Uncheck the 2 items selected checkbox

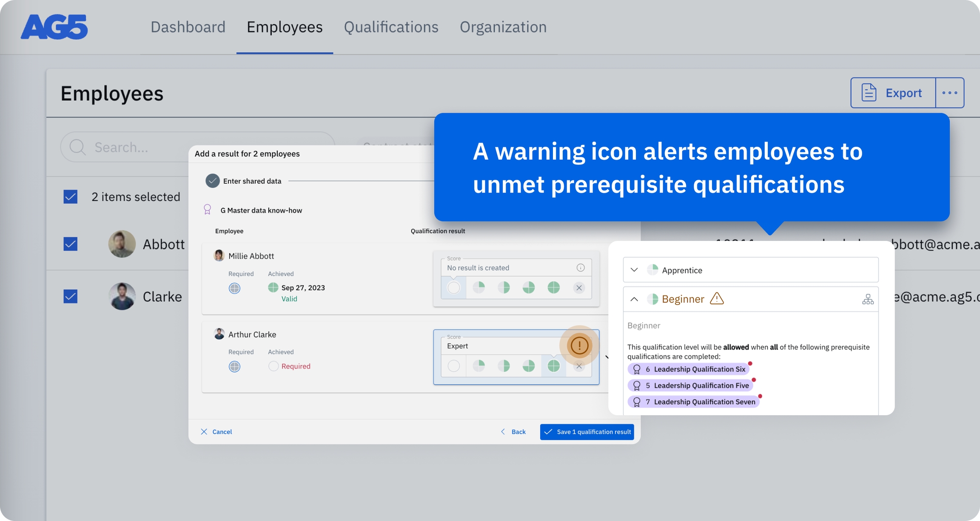coord(71,197)
